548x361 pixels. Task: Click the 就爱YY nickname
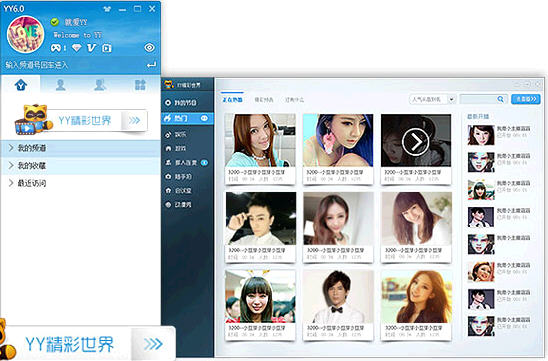tap(75, 22)
